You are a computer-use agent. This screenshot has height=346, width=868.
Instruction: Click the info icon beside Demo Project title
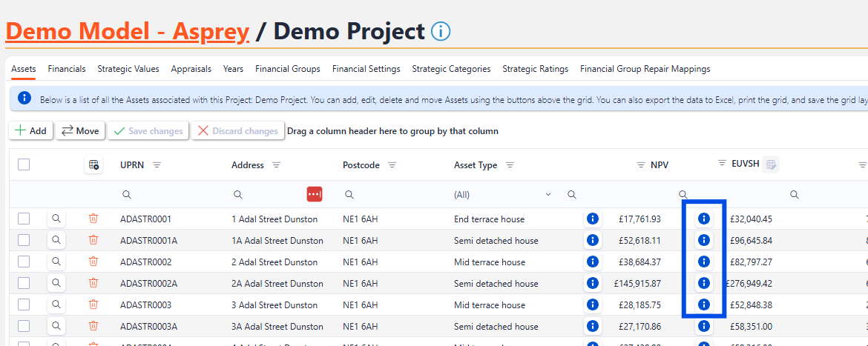441,32
